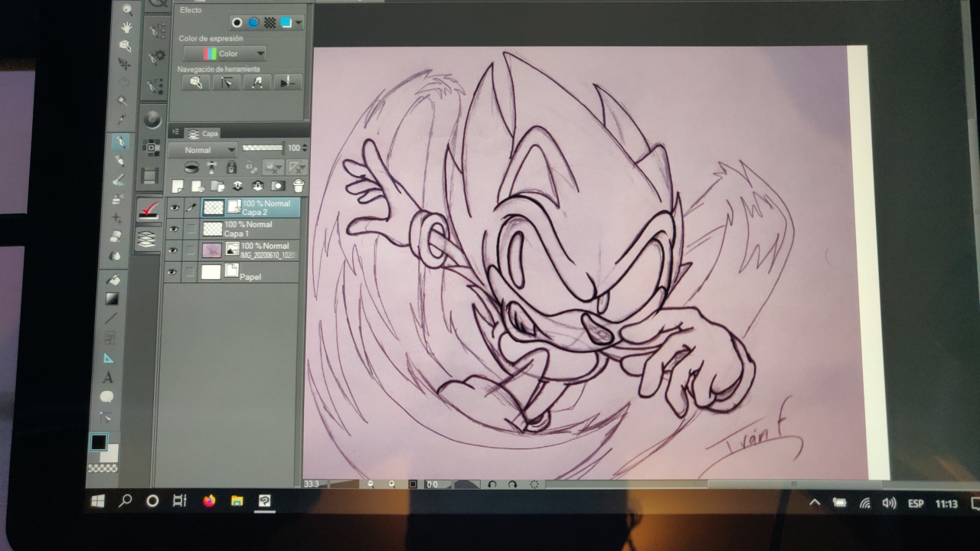This screenshot has height=551, width=980.
Task: Open the Normal blending mode dropdown
Action: tap(203, 150)
